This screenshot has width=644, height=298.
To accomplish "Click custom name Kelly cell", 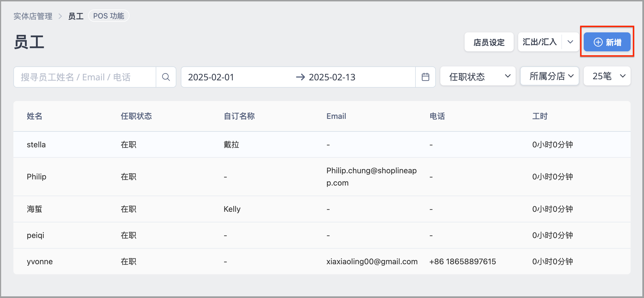I will tap(232, 209).
